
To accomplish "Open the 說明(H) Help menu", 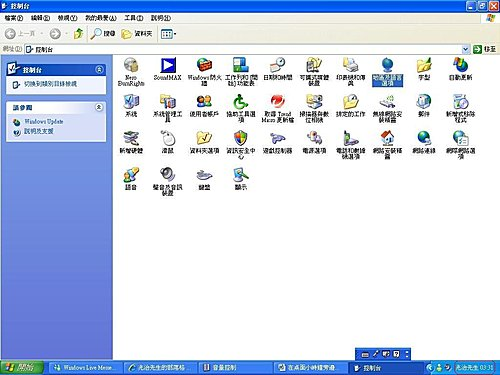I will click(161, 18).
